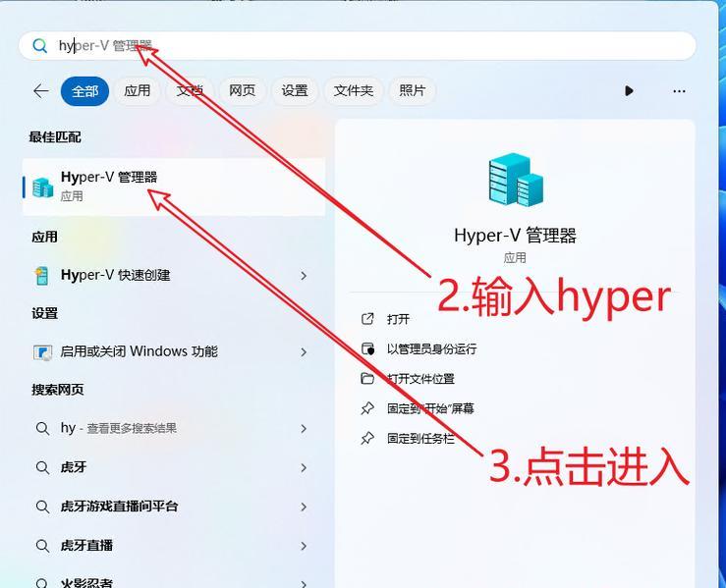Click the folder icon for 打开文件位置
726x588 pixels.
pos(367,379)
